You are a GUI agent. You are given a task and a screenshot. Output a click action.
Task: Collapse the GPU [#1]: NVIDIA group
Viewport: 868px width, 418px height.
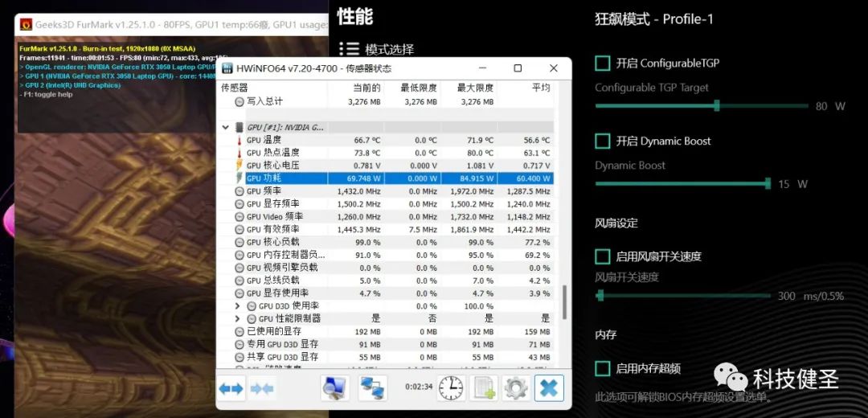pyautogui.click(x=225, y=127)
